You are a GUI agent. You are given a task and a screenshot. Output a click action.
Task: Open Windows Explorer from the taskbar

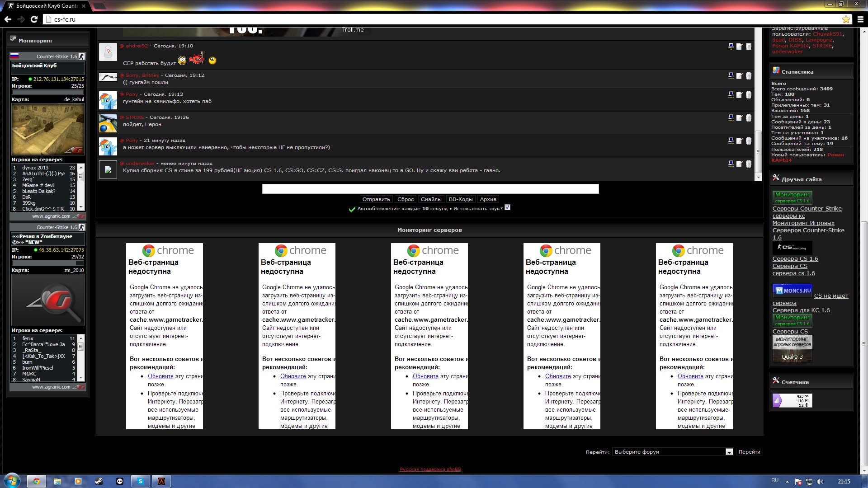[57, 481]
